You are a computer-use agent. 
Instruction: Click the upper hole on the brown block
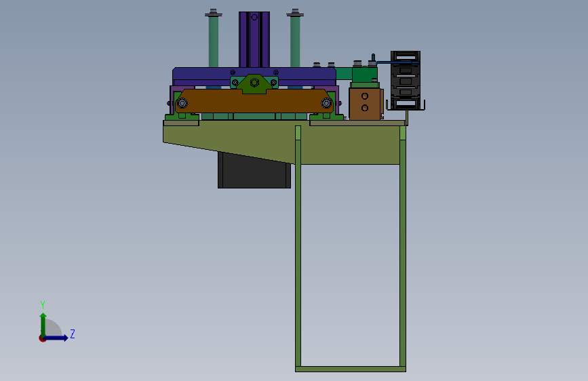coord(365,96)
